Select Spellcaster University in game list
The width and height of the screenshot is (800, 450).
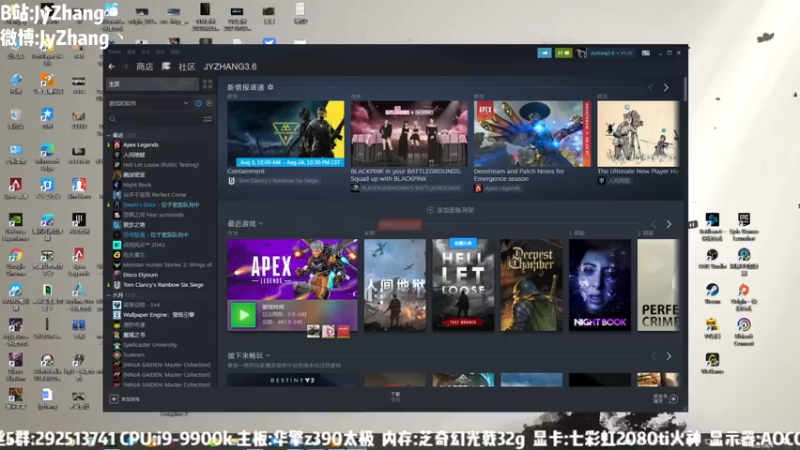tap(149, 345)
